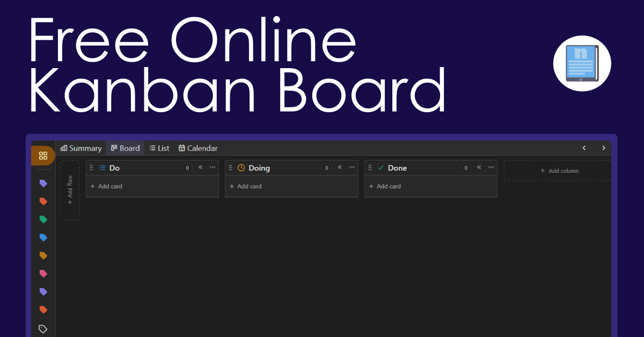The image size is (644, 337).
Task: Go back with left chevron arrow
Action: pyautogui.click(x=584, y=148)
